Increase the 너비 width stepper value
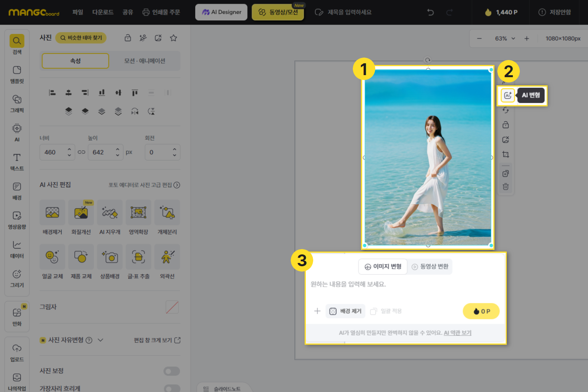Image resolution: width=588 pixels, height=392 pixels. pos(69,149)
